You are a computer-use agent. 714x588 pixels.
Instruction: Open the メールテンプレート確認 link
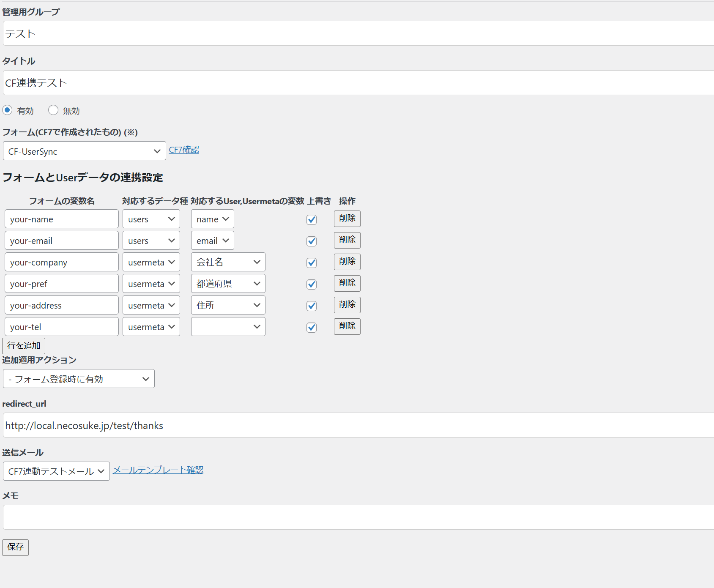158,470
